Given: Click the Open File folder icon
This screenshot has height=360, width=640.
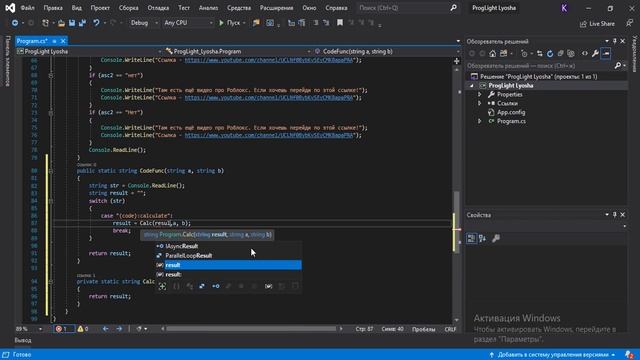Looking at the screenshot, I should (61, 23).
